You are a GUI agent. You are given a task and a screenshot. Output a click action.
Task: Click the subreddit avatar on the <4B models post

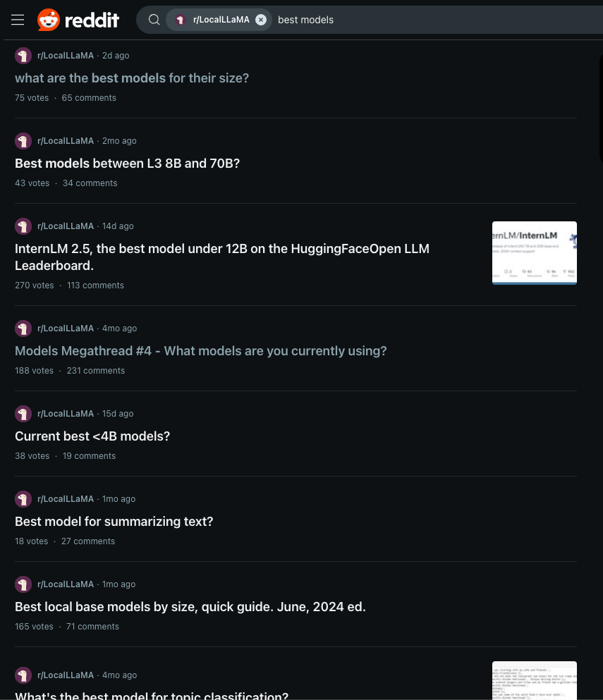click(23, 414)
